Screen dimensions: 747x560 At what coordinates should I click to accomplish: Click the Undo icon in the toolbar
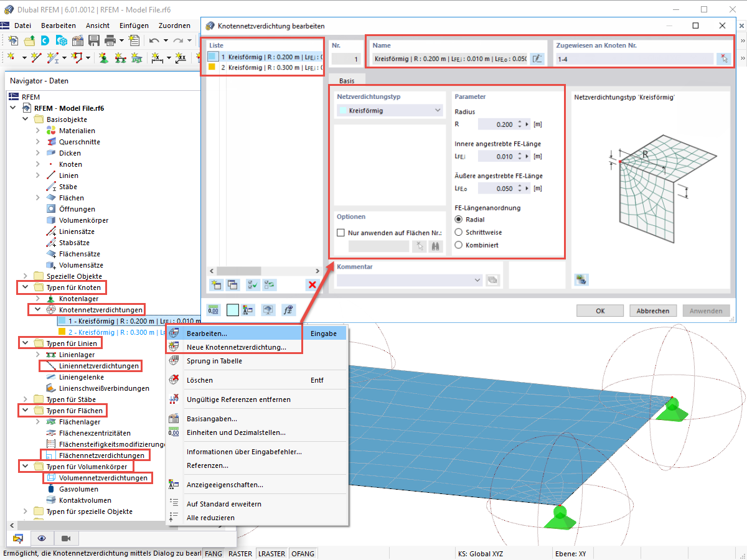(x=153, y=39)
